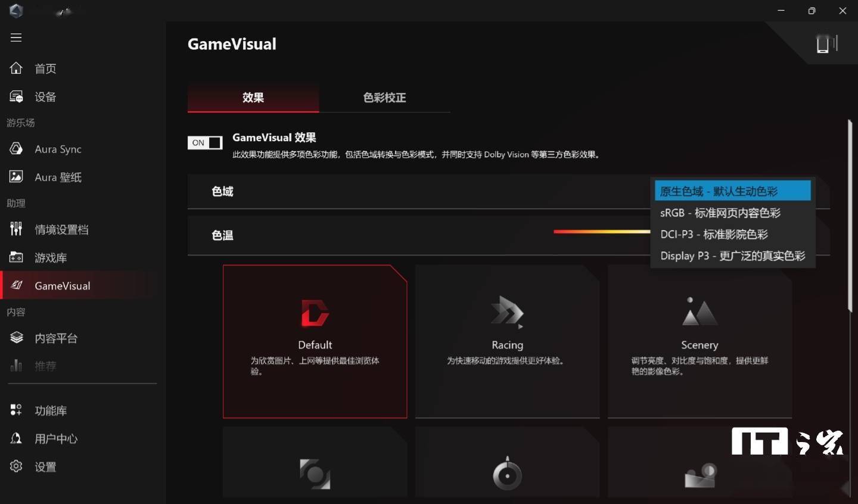Select the Racing mode icon
Image resolution: width=858 pixels, height=504 pixels.
507,313
